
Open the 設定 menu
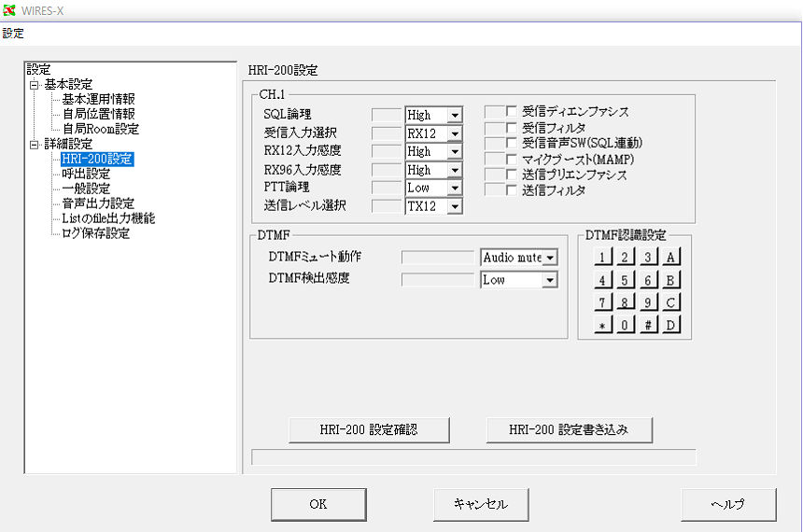tap(13, 34)
